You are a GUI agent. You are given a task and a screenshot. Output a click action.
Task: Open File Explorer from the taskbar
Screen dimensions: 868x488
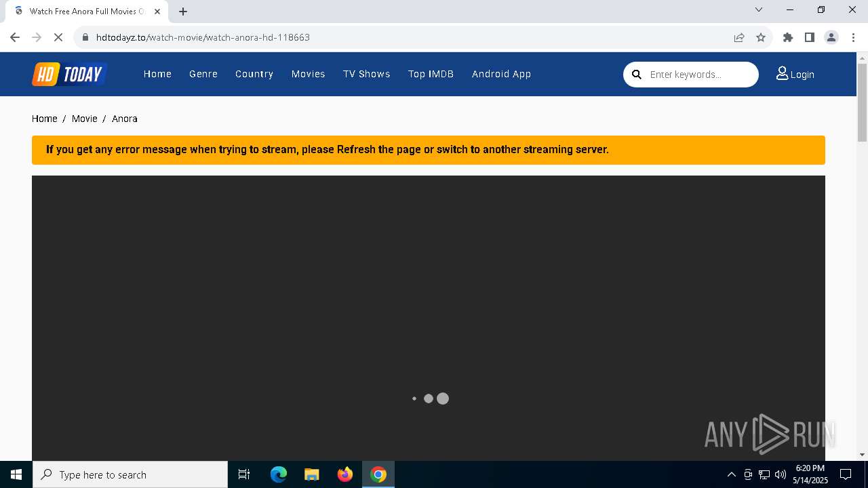[311, 474]
